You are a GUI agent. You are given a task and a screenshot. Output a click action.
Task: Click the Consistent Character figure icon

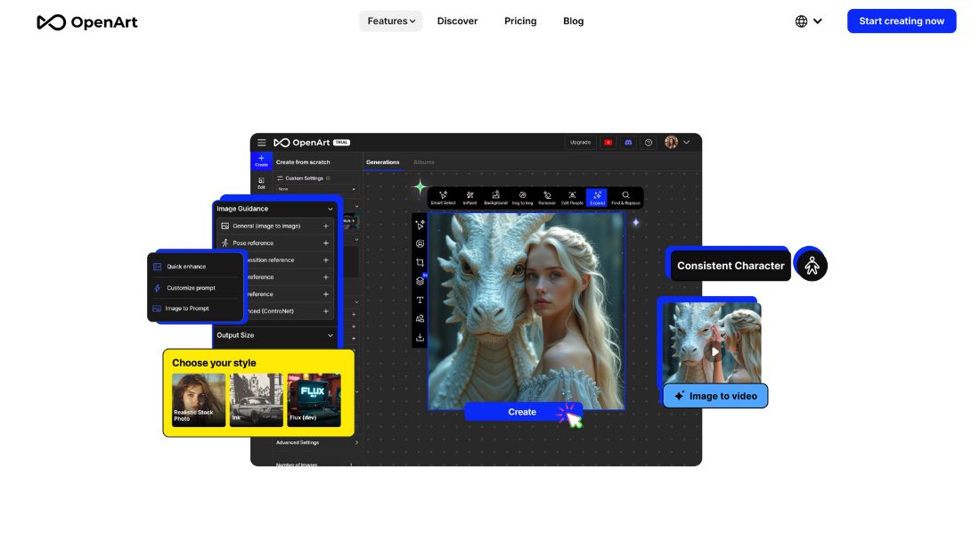(812, 266)
